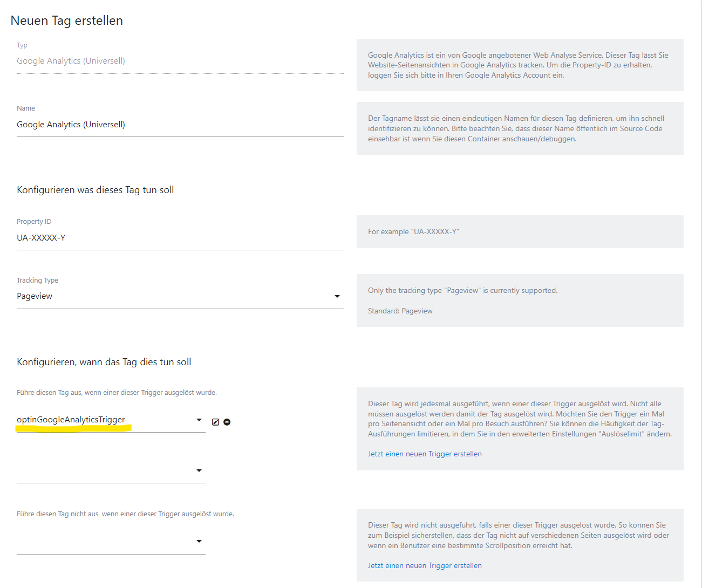Open the empty second fire-trigger dropdown

[x=111, y=471]
